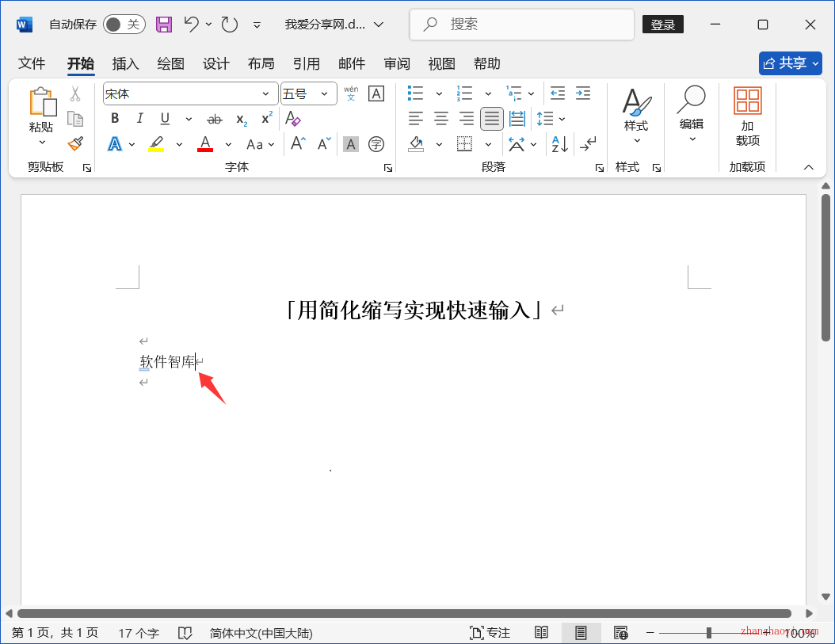Open the bullet list dropdown arrow
835x644 pixels.
pos(440,94)
